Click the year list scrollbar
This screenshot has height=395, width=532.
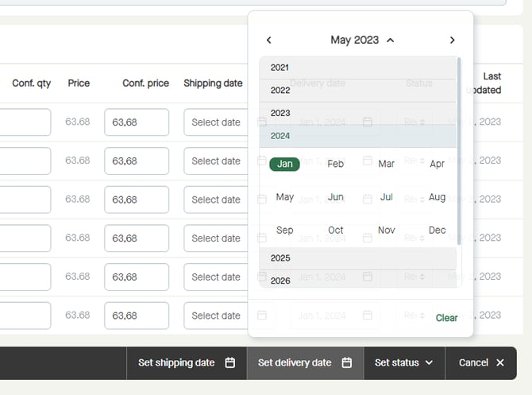tap(459, 151)
